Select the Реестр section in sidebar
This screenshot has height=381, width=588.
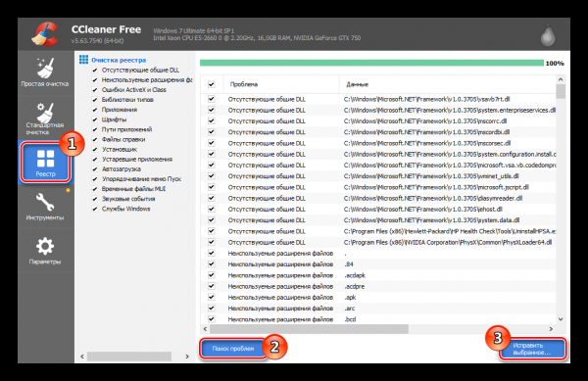point(45,163)
